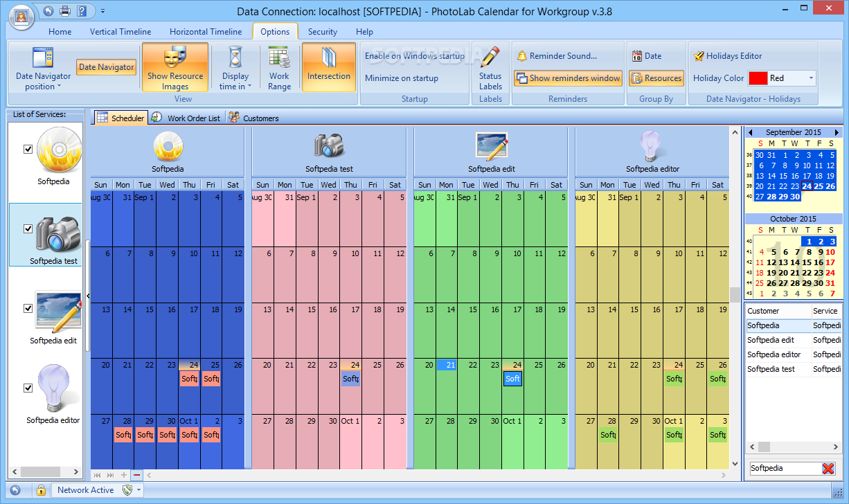This screenshot has height=504, width=849.
Task: Click the help question mark icon
Action: click(x=82, y=11)
